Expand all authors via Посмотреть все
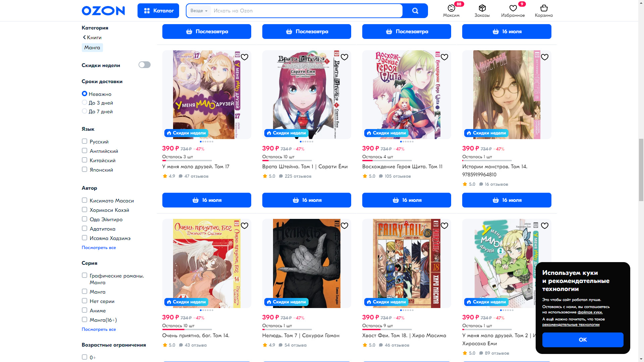The height and width of the screenshot is (362, 644). [x=99, y=247]
